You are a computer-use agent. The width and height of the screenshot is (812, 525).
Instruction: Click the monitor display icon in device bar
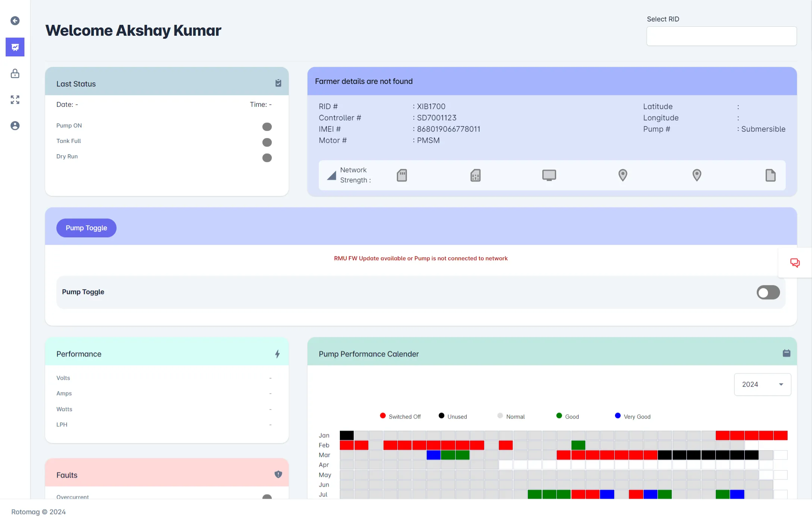pyautogui.click(x=549, y=175)
